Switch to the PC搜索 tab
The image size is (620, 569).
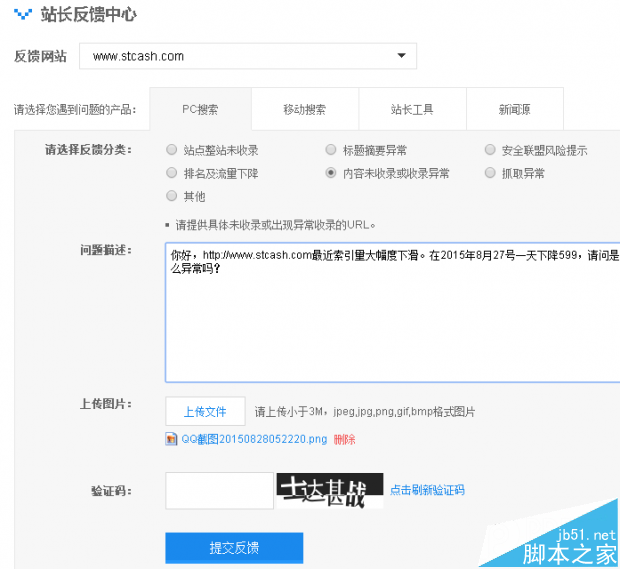pos(200,109)
